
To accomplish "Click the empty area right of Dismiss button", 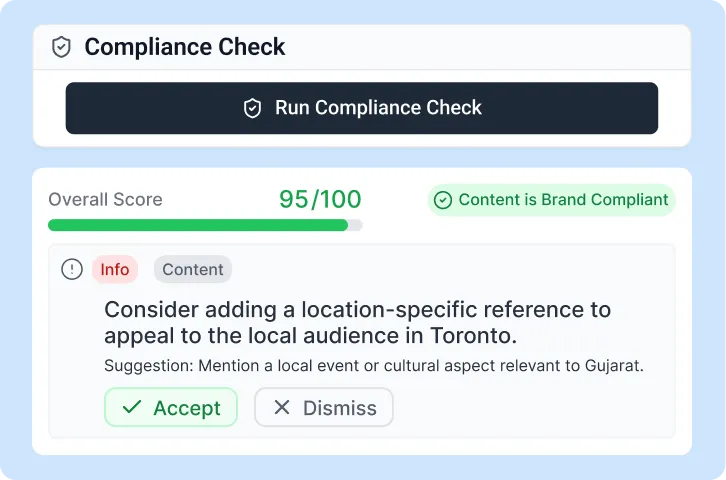I will tap(530, 408).
